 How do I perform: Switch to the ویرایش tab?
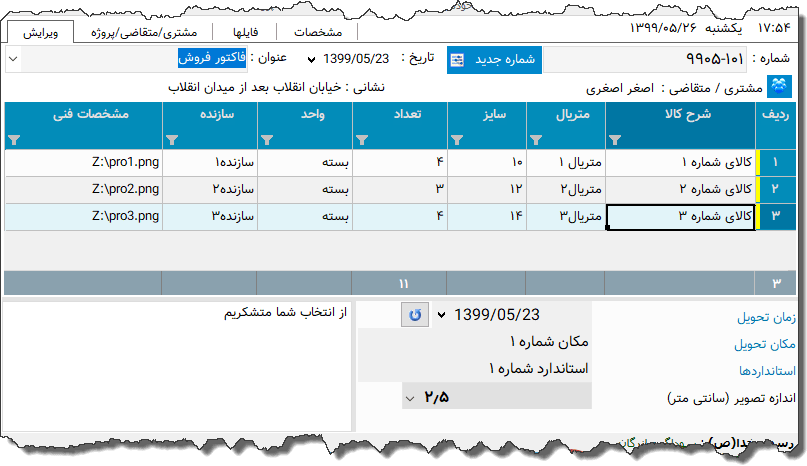(41, 32)
